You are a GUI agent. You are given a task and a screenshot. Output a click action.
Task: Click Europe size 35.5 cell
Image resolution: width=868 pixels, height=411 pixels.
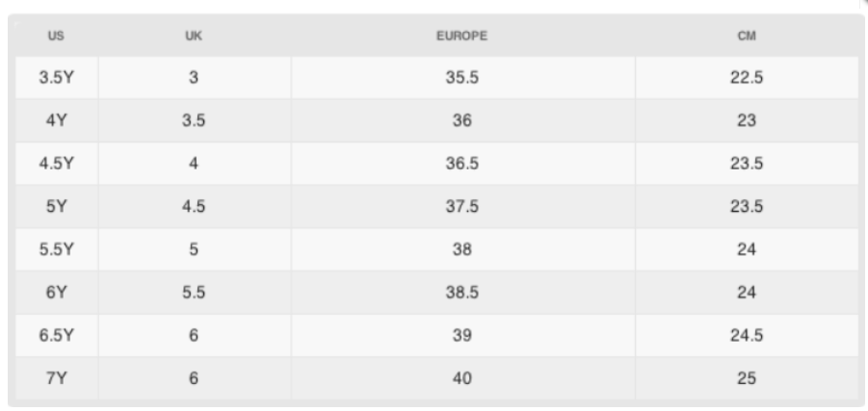462,77
